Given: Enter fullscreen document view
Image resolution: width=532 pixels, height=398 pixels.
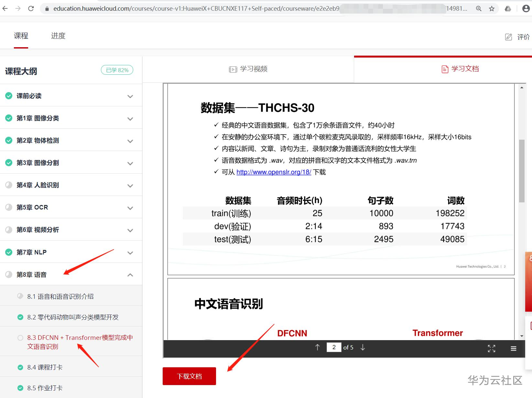Looking at the screenshot, I should 492,348.
